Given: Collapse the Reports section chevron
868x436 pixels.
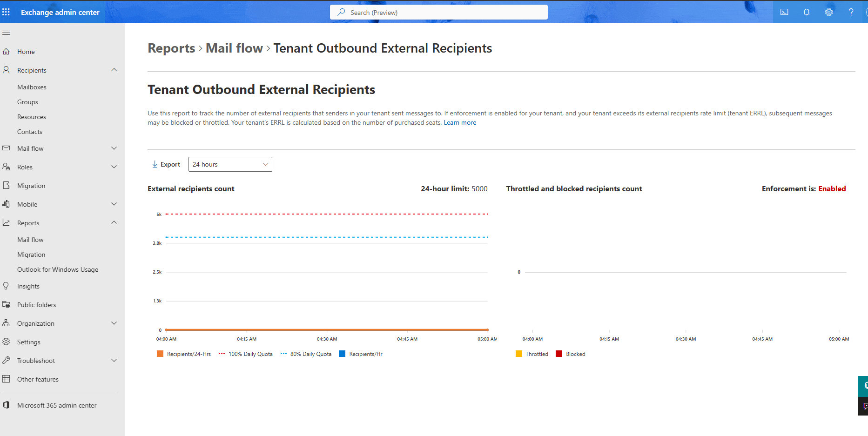Looking at the screenshot, I should (114, 222).
